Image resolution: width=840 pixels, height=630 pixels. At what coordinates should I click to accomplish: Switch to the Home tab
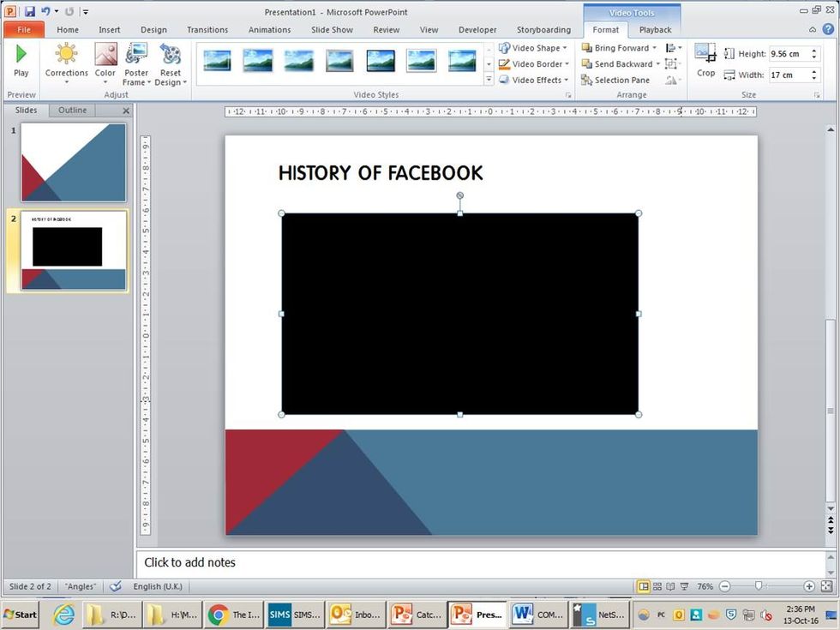68,30
